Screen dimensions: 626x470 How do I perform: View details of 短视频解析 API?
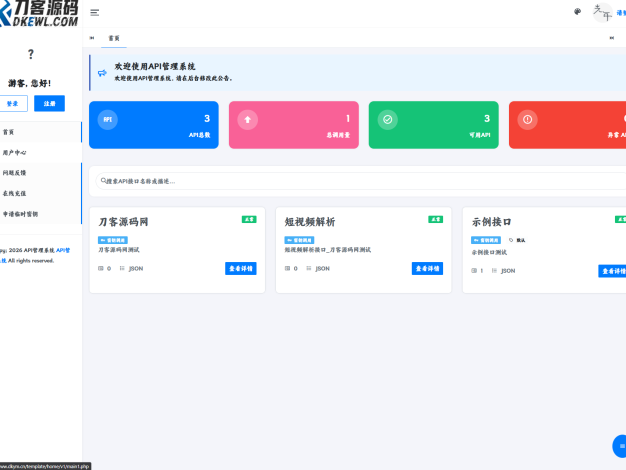[x=428, y=268]
